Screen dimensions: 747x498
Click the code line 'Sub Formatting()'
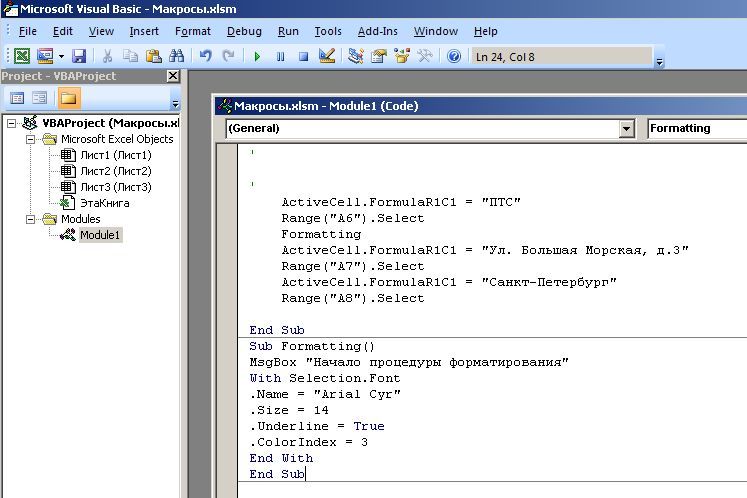click(312, 346)
